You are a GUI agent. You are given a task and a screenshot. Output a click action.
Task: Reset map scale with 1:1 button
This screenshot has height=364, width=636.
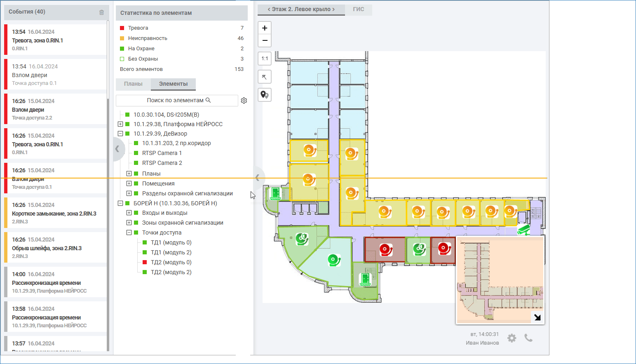click(x=265, y=59)
